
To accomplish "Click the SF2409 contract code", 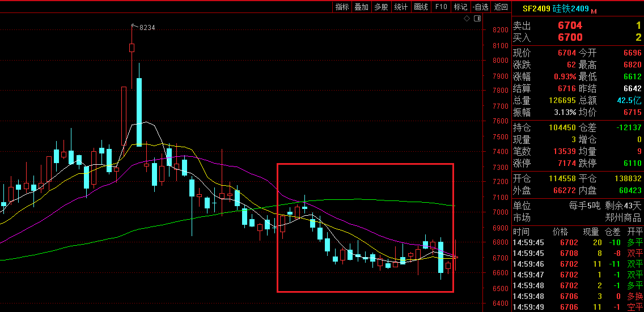I will coord(536,8).
